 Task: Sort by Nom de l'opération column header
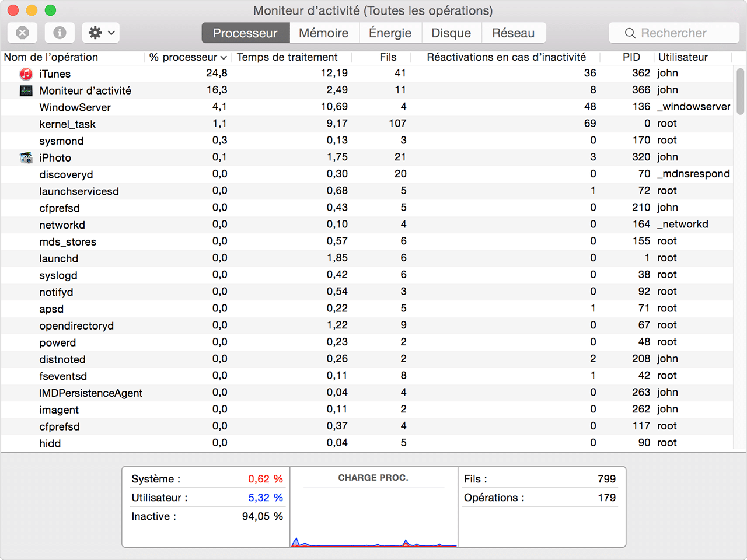(51, 57)
